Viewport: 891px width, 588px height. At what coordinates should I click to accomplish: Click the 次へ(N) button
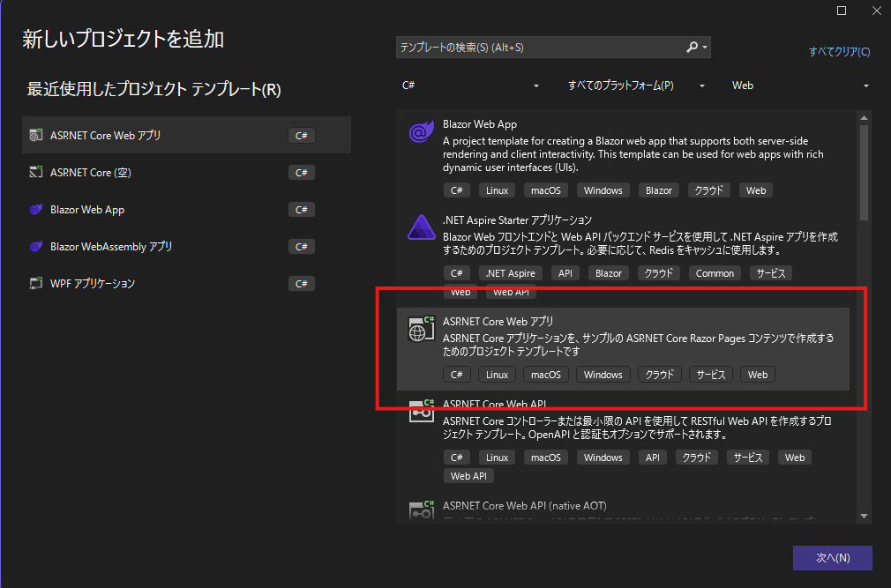tap(833, 558)
